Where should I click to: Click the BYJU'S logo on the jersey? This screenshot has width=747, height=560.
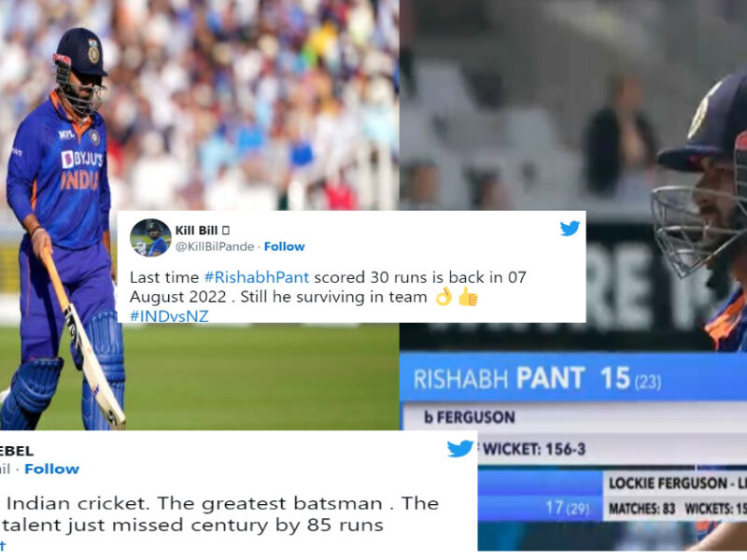[x=81, y=159]
